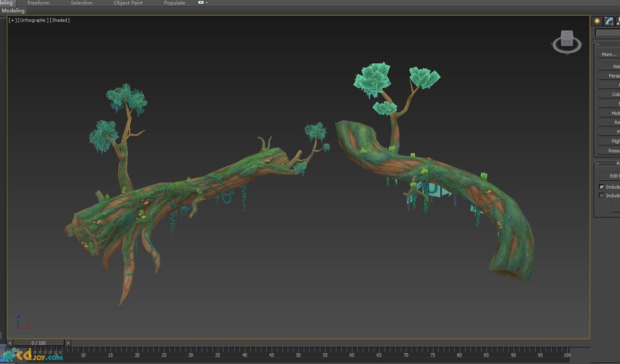Collapse the rollout containing the More... button
This screenshot has width=620, height=364.
click(x=598, y=44)
